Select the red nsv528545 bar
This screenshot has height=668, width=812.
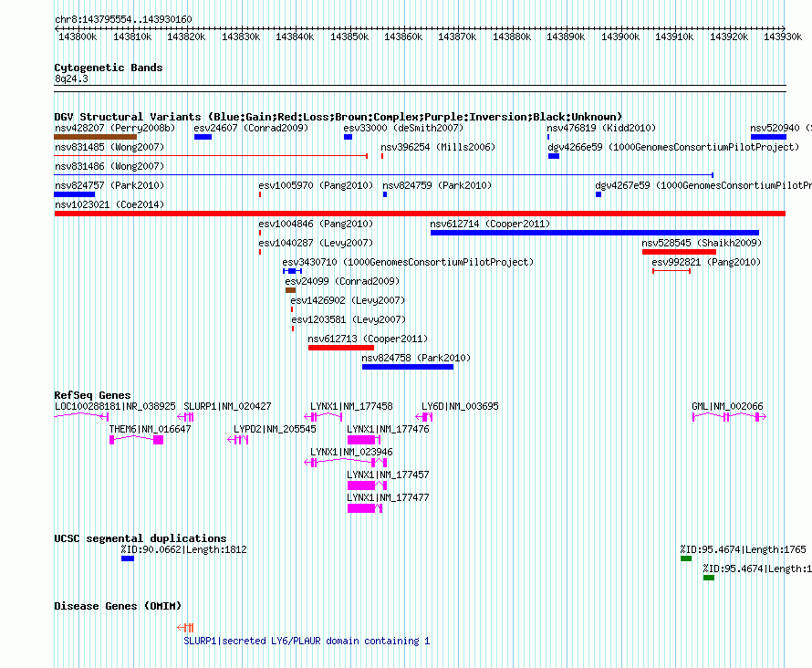(x=679, y=252)
